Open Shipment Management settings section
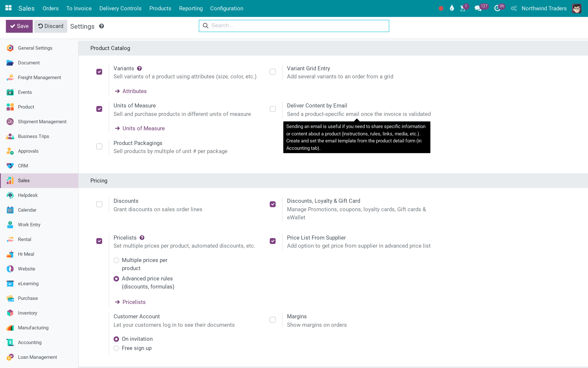This screenshot has height=368, width=588. pyautogui.click(x=39, y=122)
